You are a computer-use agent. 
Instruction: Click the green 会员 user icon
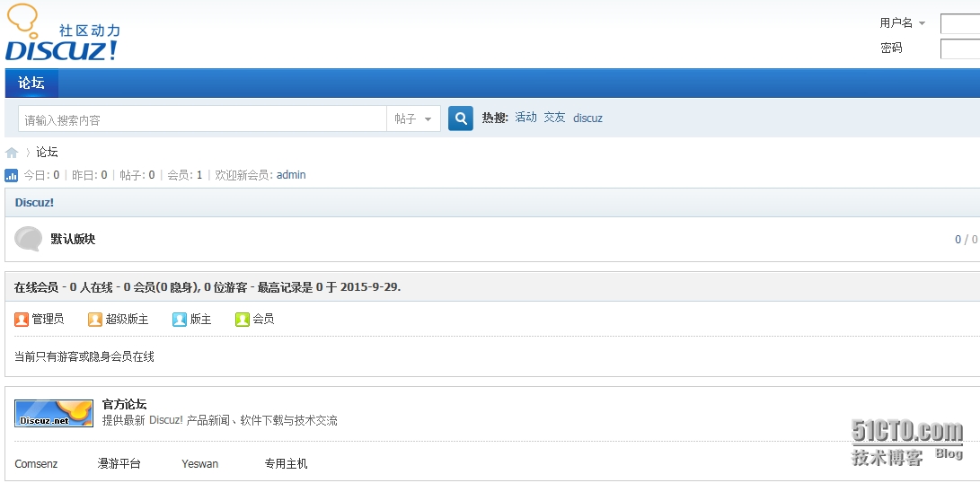pyautogui.click(x=242, y=320)
